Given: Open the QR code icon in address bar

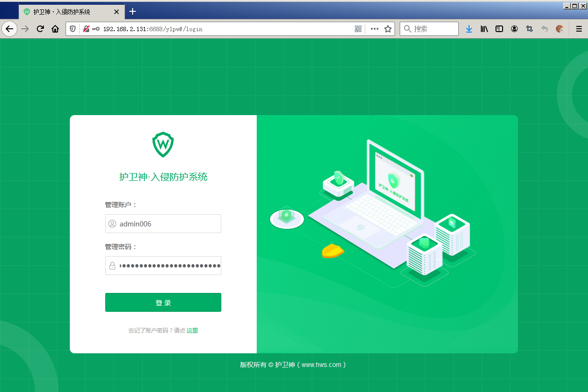Looking at the screenshot, I should (358, 29).
